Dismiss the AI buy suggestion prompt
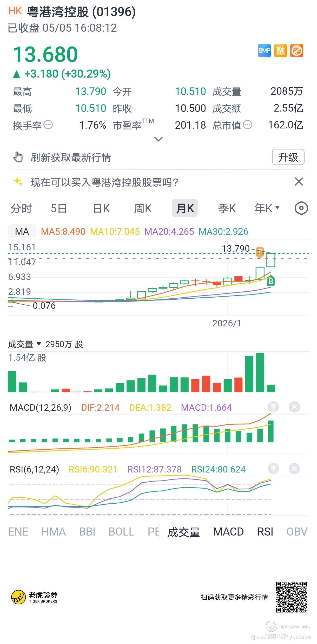 coord(299,182)
